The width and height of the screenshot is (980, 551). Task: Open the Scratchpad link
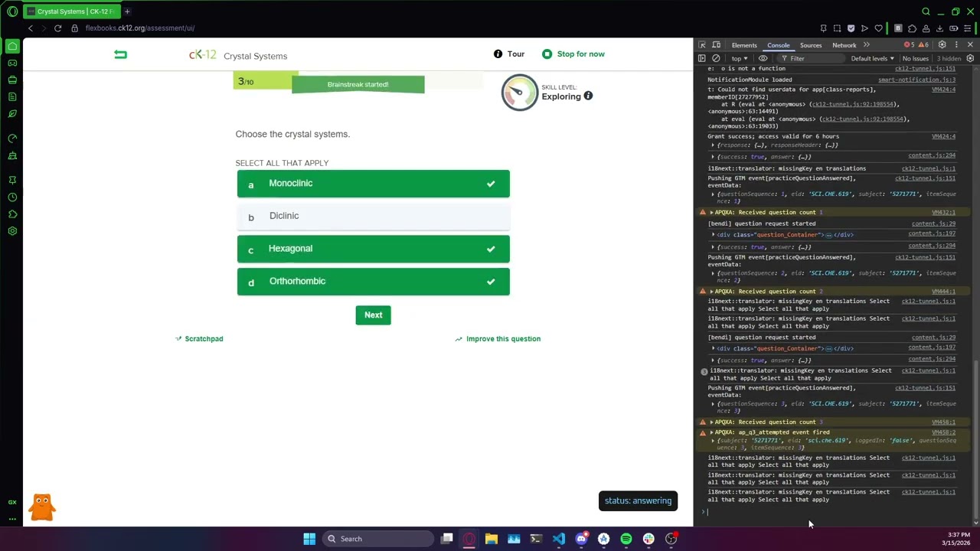click(199, 339)
